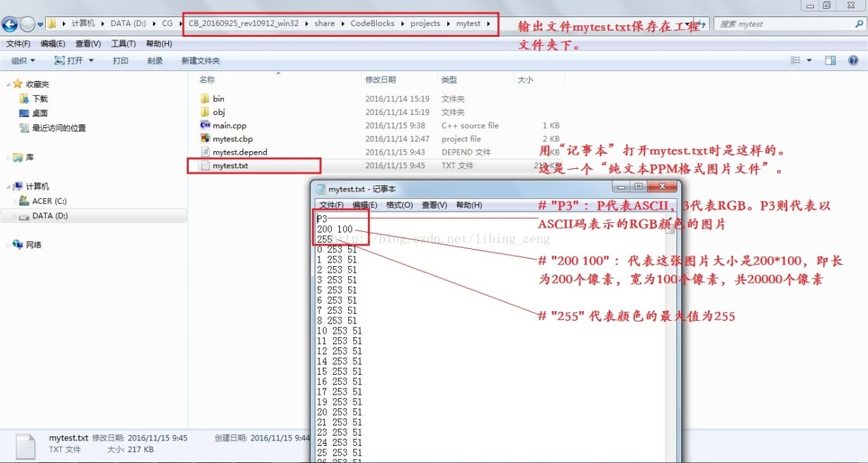The image size is (868, 463).
Task: Click CodeBlocks in the address bar
Action: point(373,24)
